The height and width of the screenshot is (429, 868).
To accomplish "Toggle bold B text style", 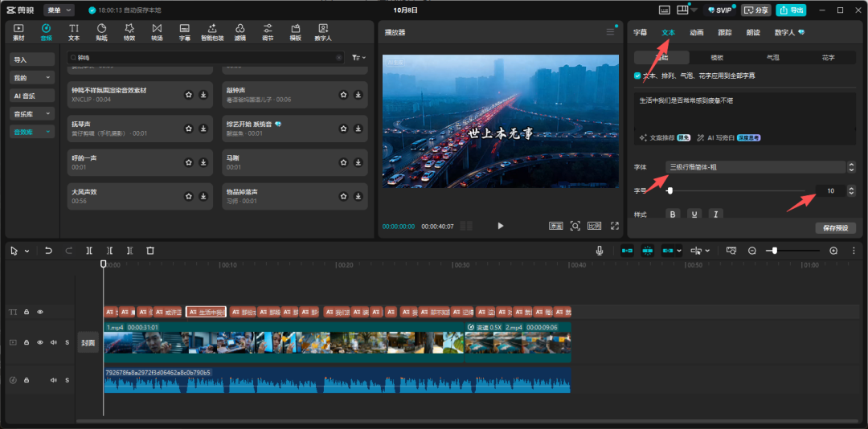I will [x=673, y=214].
